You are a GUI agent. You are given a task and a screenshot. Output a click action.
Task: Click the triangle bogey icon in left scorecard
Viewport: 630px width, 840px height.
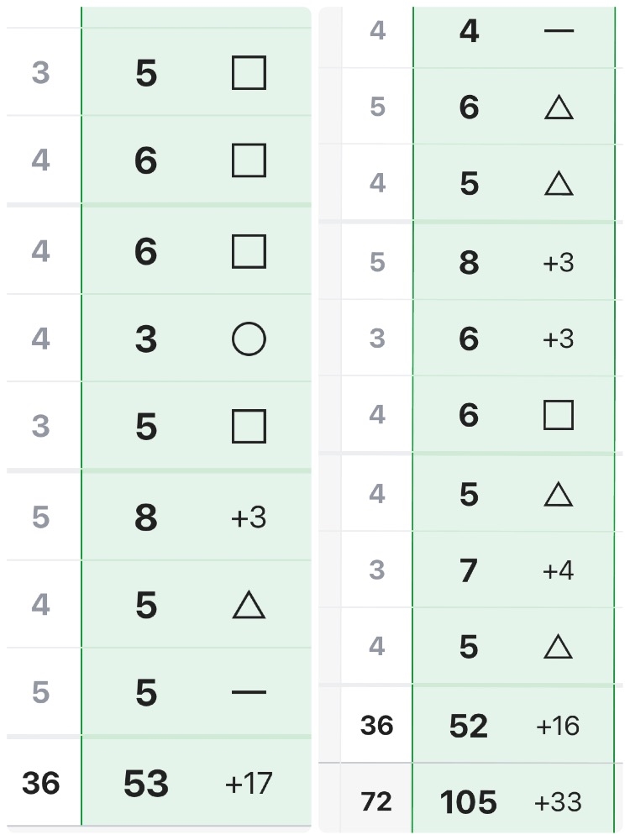[x=249, y=605]
